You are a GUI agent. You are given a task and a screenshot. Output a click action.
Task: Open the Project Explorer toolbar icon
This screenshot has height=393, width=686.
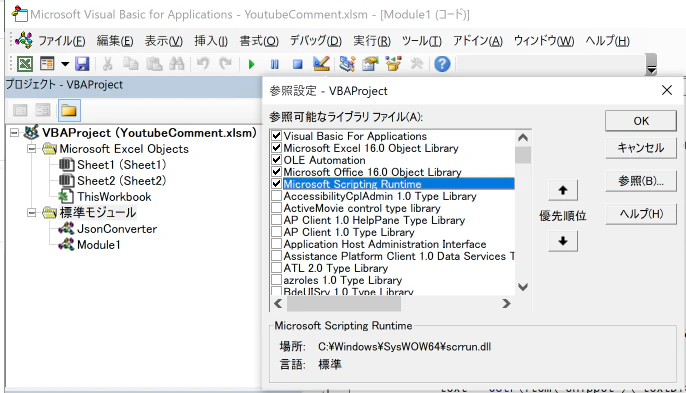point(347,64)
